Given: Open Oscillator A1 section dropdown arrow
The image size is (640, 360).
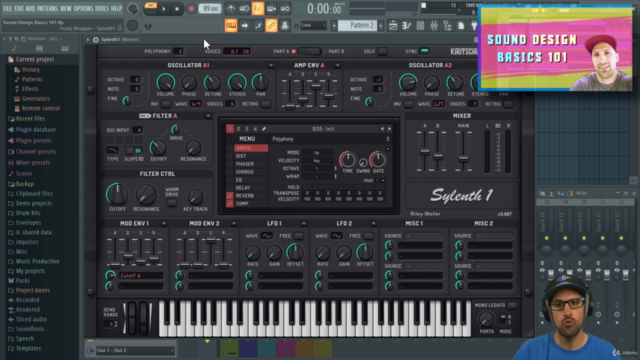Looking at the screenshot, I should click(271, 65).
